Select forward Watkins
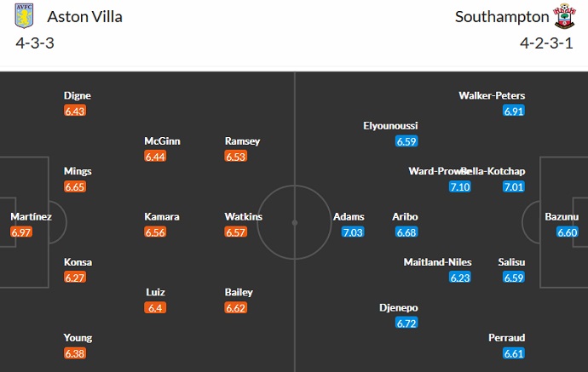Image resolution: width=588 pixels, height=372 pixels. coord(243,217)
